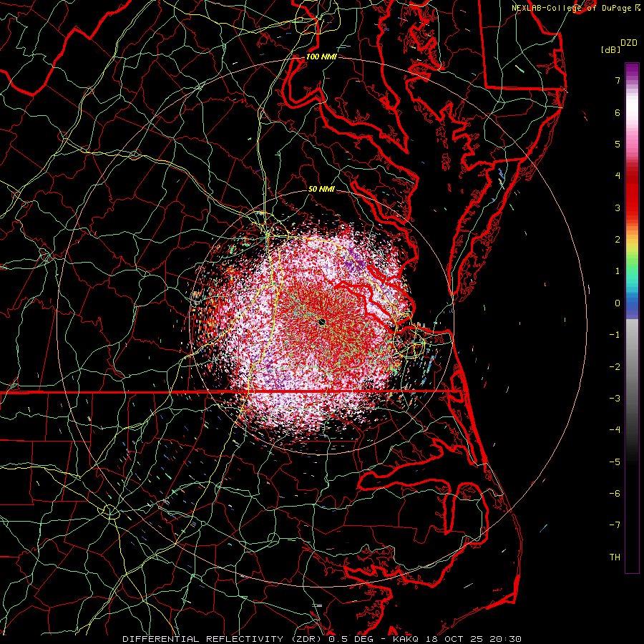Click the radar site center dot
The image size is (644, 644).
[322, 322]
